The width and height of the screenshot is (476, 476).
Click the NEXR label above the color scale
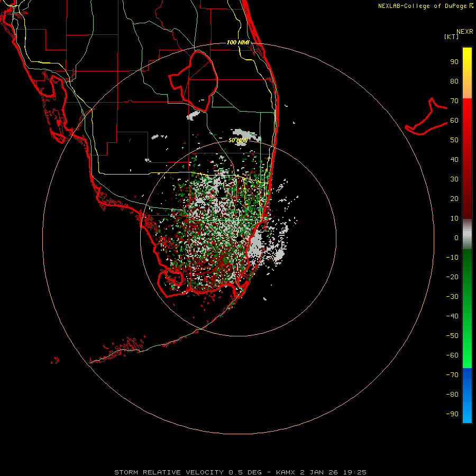[x=465, y=32]
